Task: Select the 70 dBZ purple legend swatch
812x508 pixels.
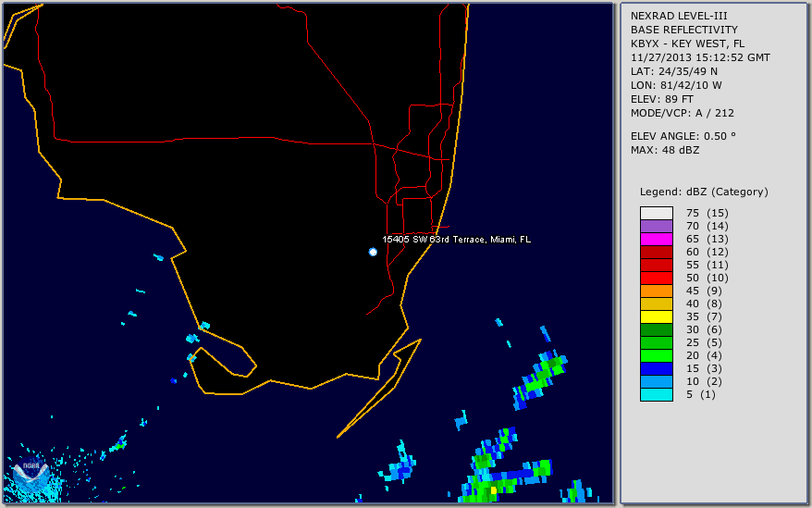Action: [x=656, y=226]
